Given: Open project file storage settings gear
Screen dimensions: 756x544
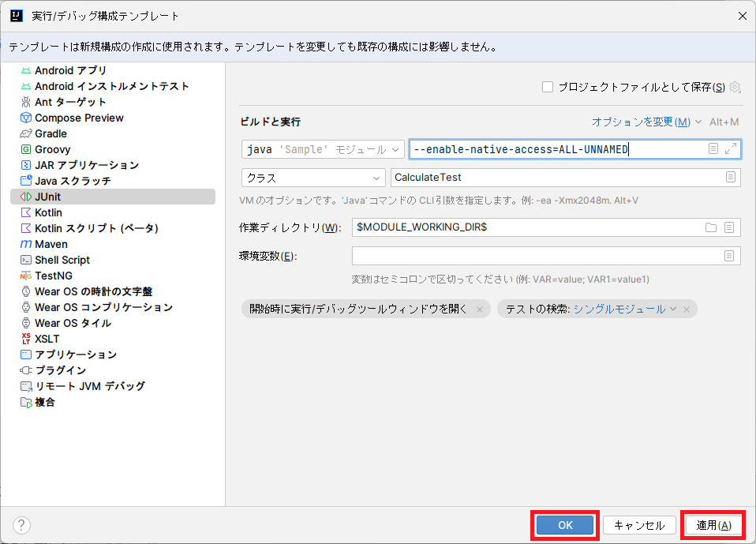Looking at the screenshot, I should pyautogui.click(x=735, y=87).
